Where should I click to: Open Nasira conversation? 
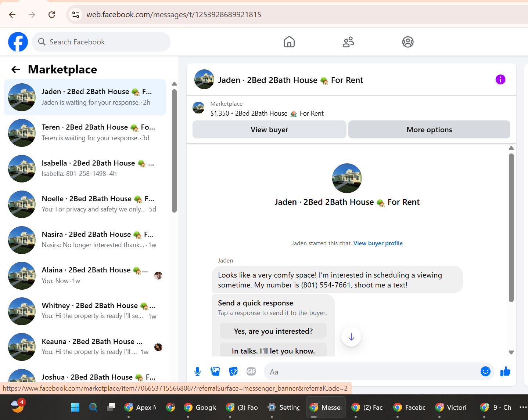(85, 239)
